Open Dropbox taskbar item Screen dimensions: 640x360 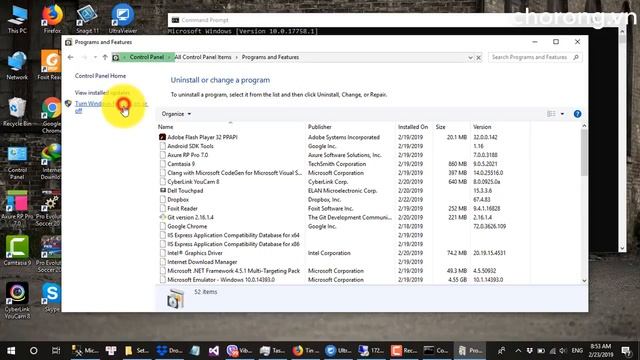tap(169, 350)
